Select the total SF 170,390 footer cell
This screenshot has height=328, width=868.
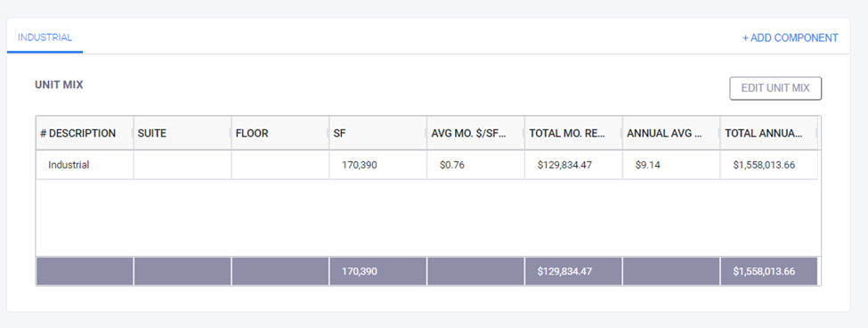[378, 272]
